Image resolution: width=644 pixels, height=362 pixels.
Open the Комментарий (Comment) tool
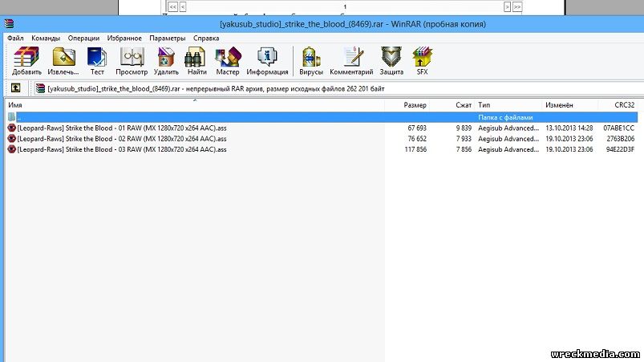tap(351, 60)
